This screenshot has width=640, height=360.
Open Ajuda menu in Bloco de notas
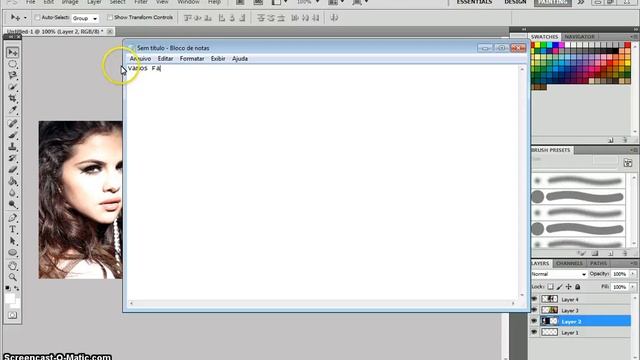(240, 59)
